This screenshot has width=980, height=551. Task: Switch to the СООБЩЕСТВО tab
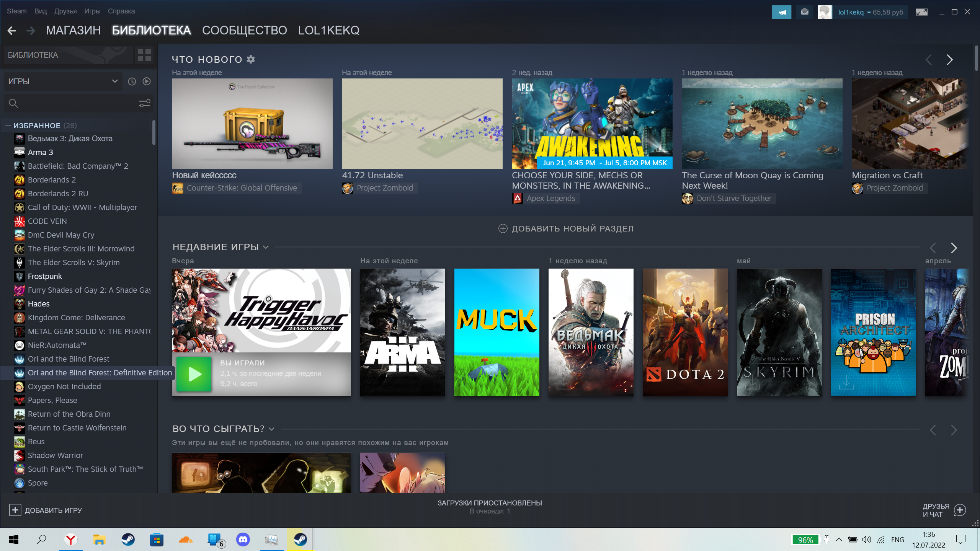[x=245, y=30]
